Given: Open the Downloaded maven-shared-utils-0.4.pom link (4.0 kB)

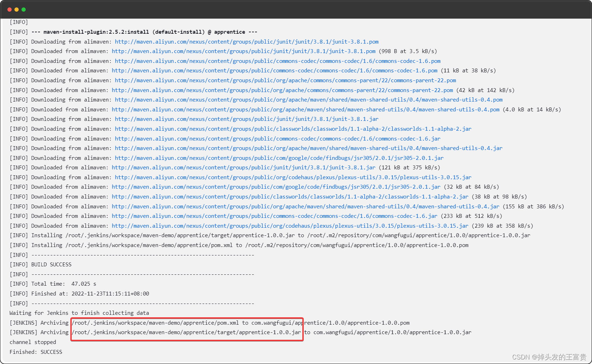Looking at the screenshot, I should coord(305,110).
